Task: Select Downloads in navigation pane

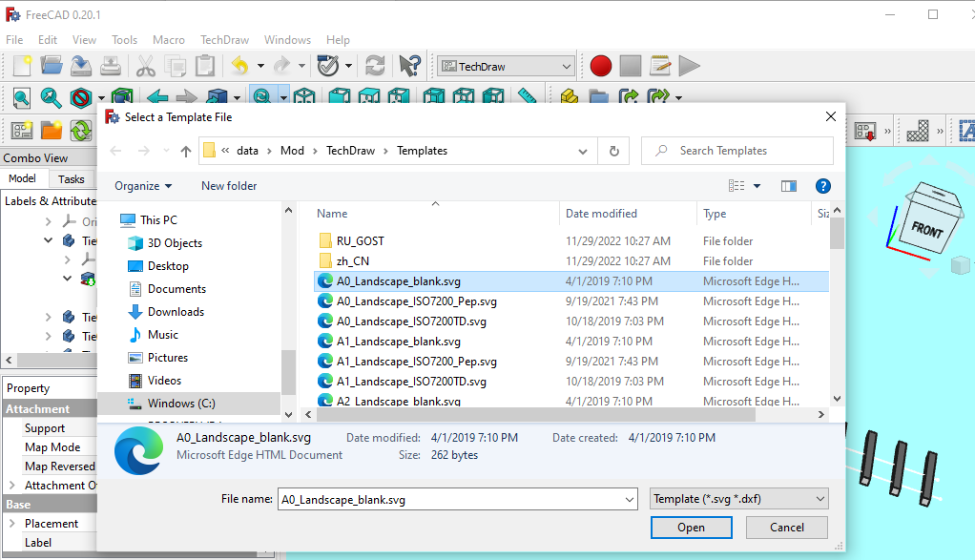Action: (176, 311)
